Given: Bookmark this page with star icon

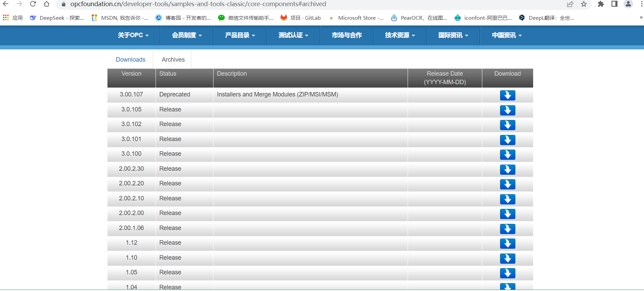Looking at the screenshot, I should pyautogui.click(x=584, y=4).
